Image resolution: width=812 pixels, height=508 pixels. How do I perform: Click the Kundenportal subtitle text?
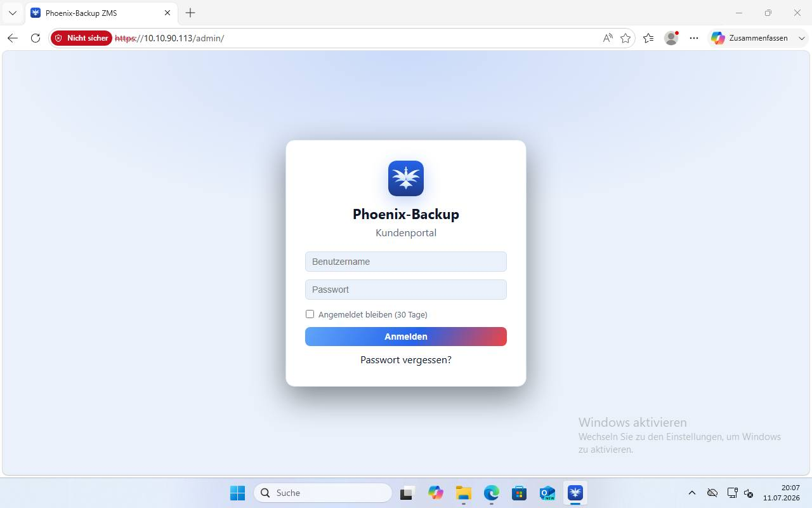click(x=406, y=233)
